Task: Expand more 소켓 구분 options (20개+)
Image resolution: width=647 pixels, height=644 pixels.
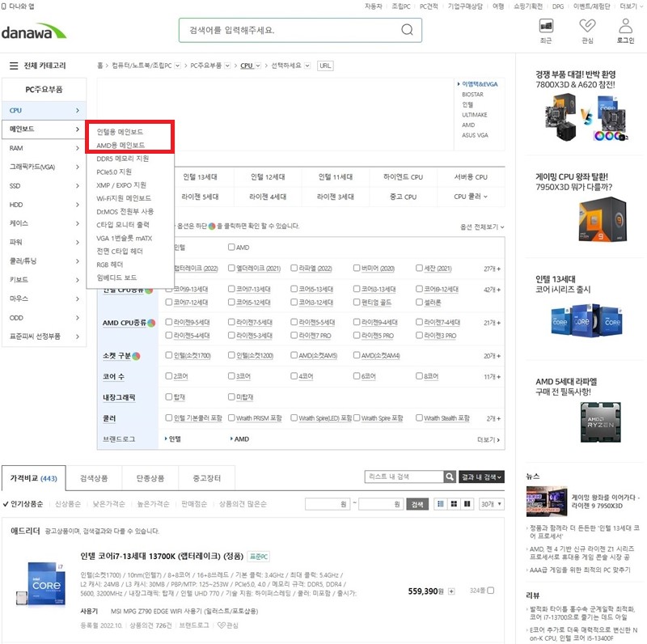Action: pyautogui.click(x=492, y=356)
